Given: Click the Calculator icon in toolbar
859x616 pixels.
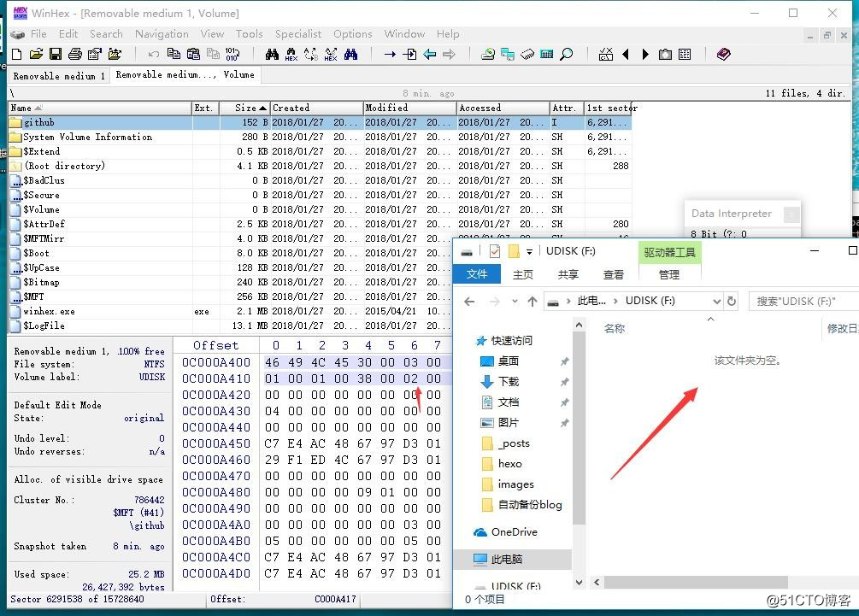Looking at the screenshot, I should [547, 54].
